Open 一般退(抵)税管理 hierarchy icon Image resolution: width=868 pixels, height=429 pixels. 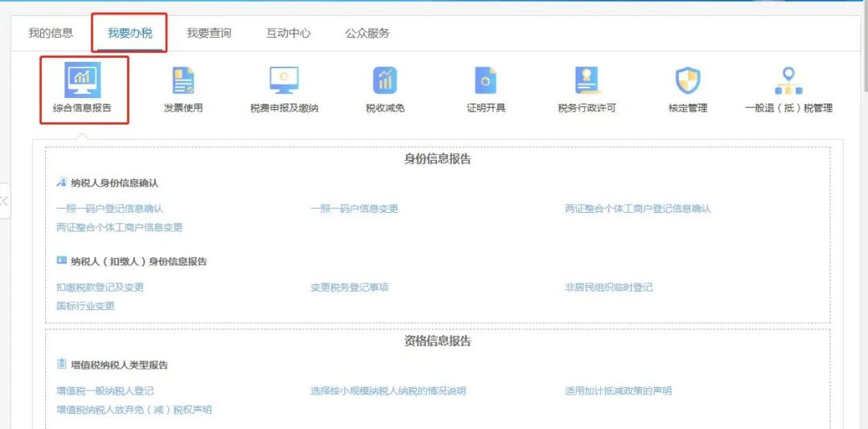[788, 81]
